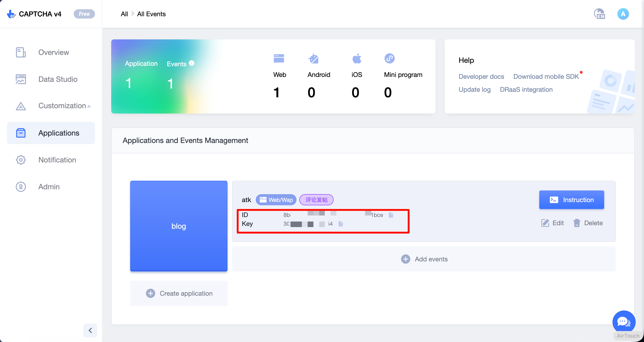Open the Developer docs link
This screenshot has width=644, height=342.
[x=481, y=76]
